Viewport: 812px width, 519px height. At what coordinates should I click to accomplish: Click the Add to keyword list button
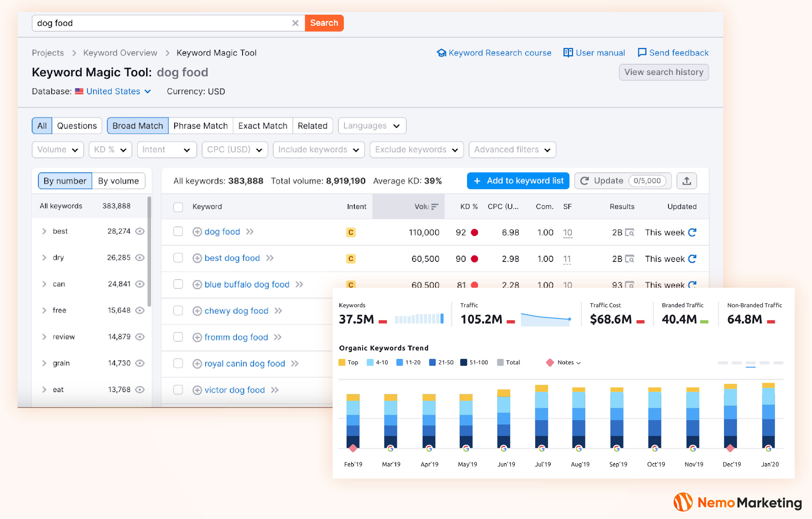[518, 181]
